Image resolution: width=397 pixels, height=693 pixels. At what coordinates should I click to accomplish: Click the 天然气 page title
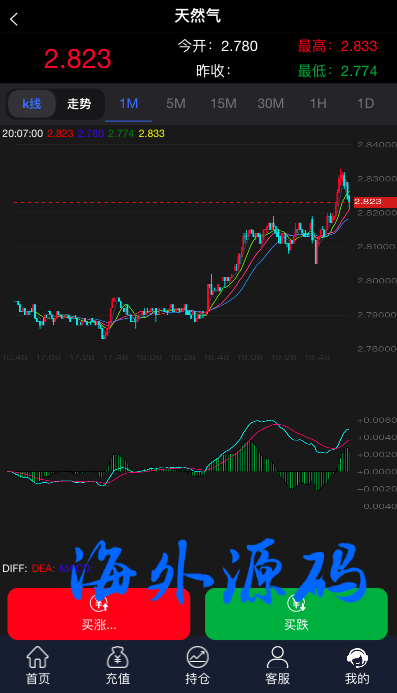pos(197,16)
